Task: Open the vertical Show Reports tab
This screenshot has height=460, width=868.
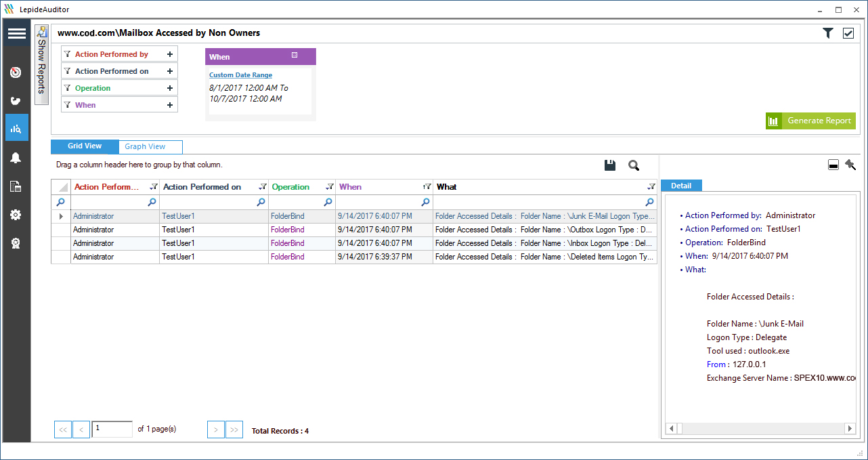Action: point(41,65)
